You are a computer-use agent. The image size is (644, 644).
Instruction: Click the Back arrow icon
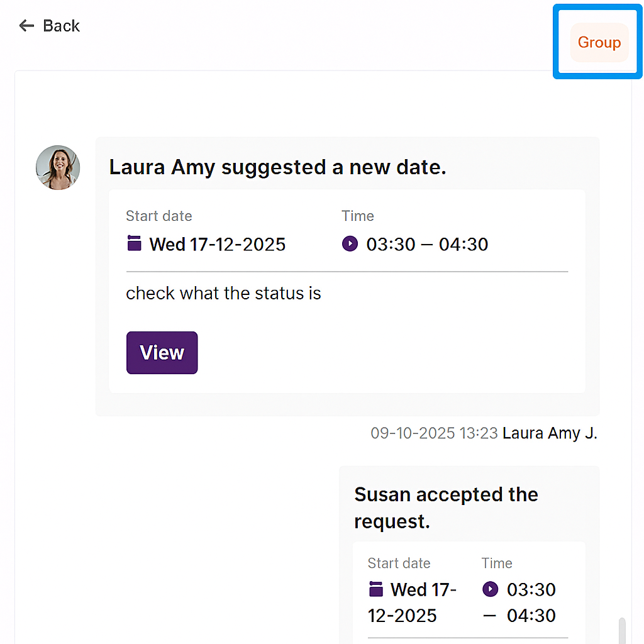26,26
